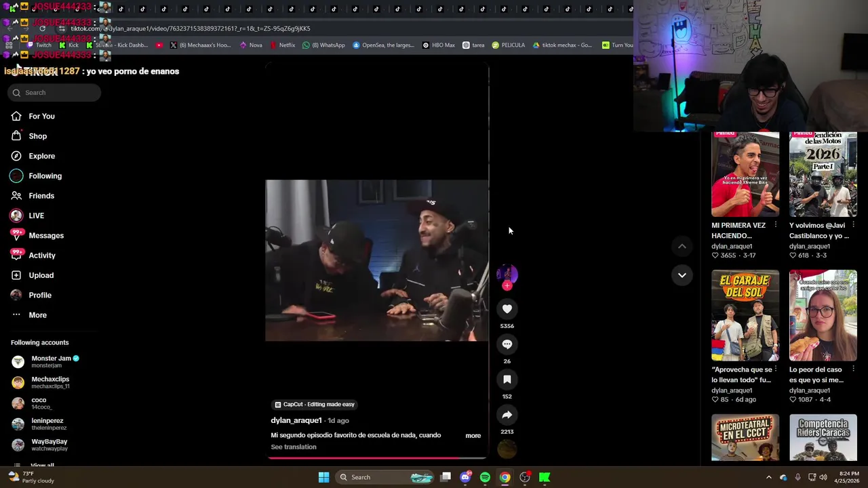Click the TikTok search field
Image resolution: width=868 pixels, height=488 pixels.
[54, 92]
